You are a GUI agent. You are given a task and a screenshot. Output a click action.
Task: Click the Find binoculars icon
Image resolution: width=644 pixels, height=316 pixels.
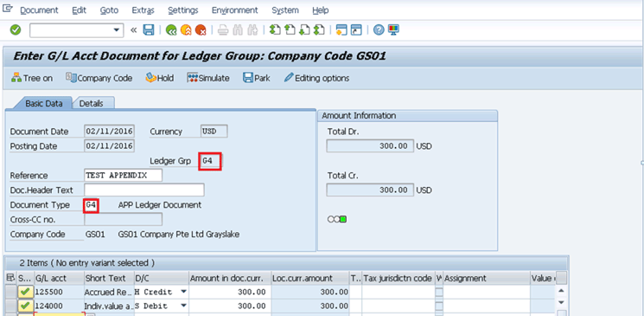(238, 30)
